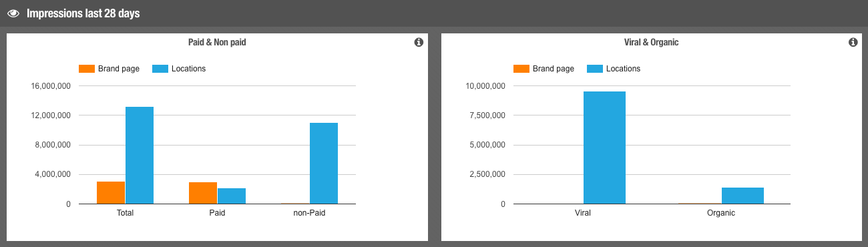The width and height of the screenshot is (868, 247).
Task: Click the 10,000,000 axis value
Action: (x=485, y=86)
